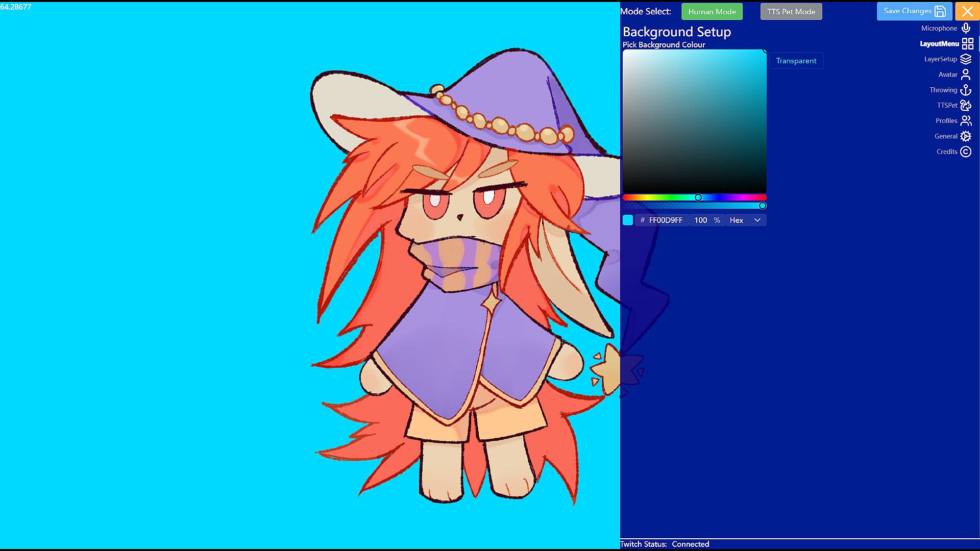Viewport: 980px width, 551px height.
Task: Click the Save Changes button
Action: (x=914, y=11)
